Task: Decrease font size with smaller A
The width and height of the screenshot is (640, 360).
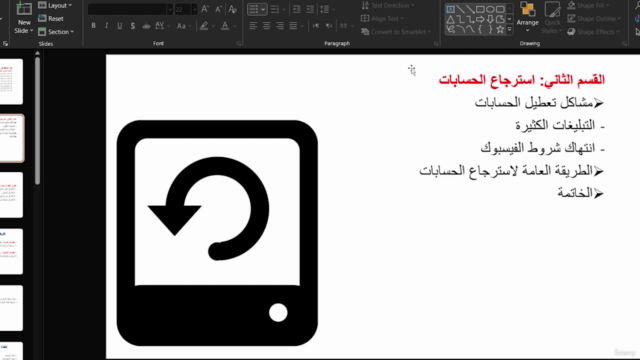Action: pos(218,9)
